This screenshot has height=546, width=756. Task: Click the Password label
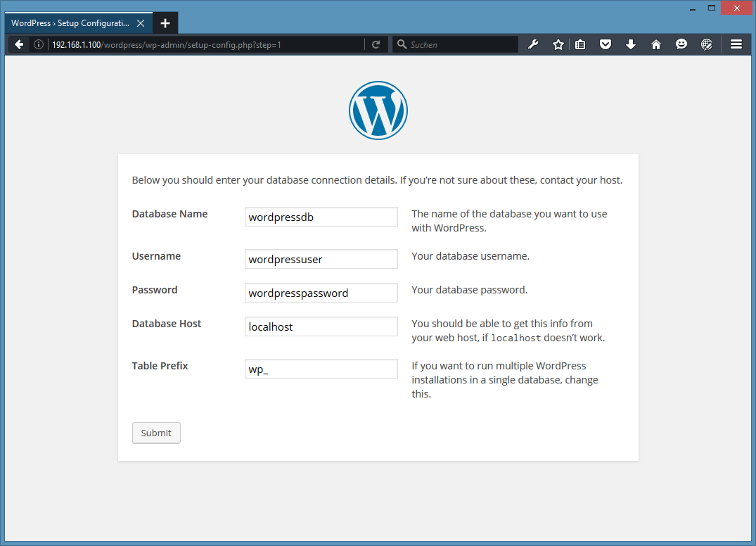pyautogui.click(x=155, y=290)
